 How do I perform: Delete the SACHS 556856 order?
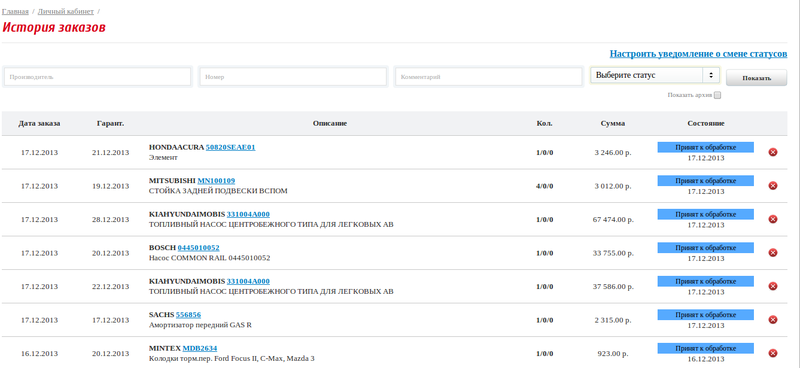coord(772,320)
